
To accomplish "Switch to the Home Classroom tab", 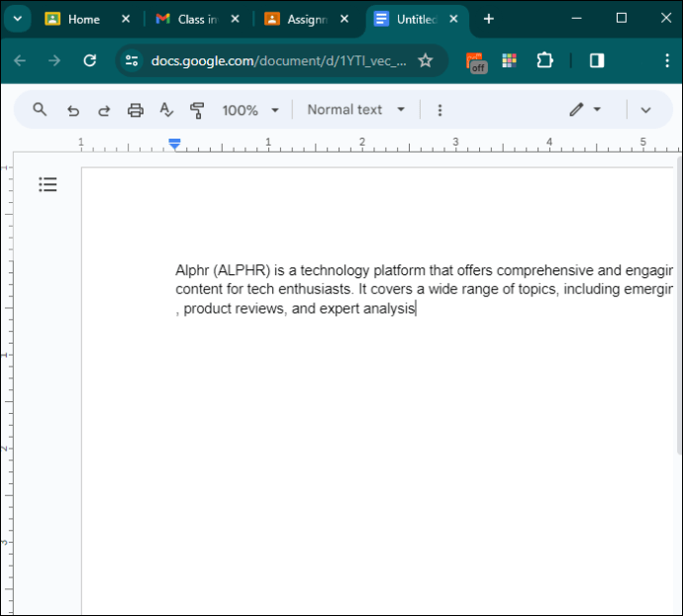I will [72, 19].
